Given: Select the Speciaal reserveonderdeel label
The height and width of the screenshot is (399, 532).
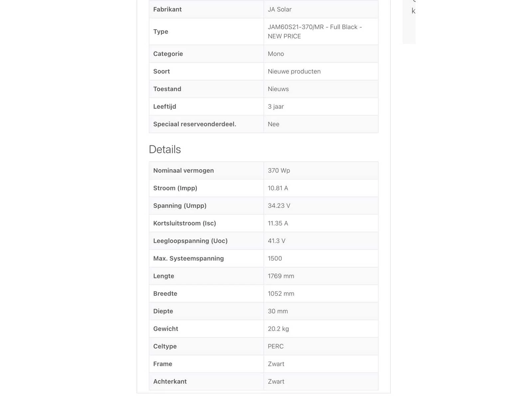Looking at the screenshot, I should (x=195, y=124).
